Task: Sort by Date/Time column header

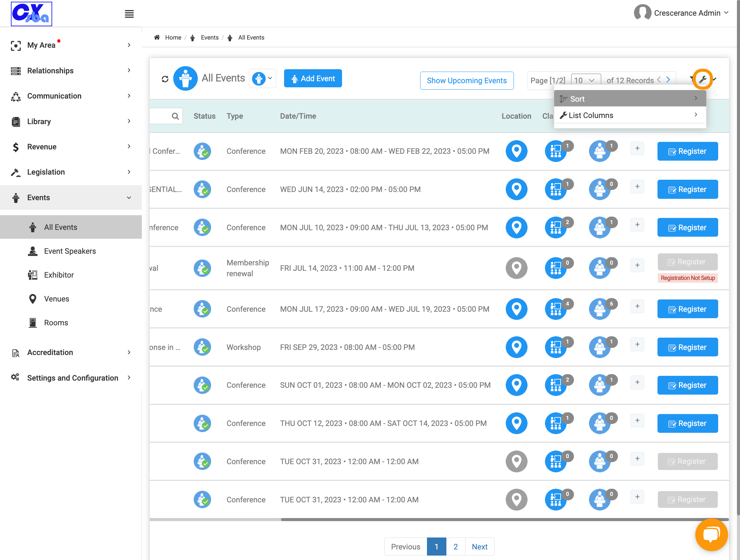Action: [298, 116]
